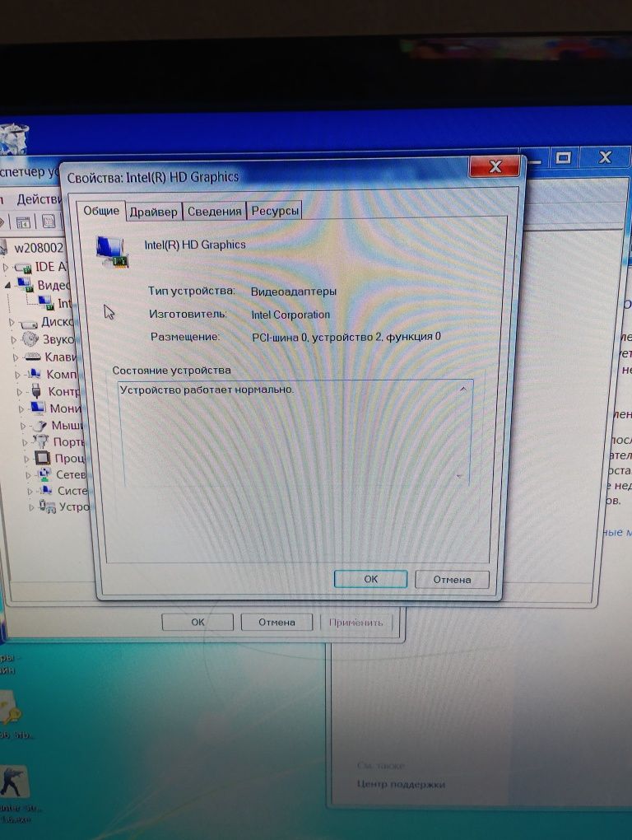This screenshot has width=632, height=840.
Task: Open the Действие menu in Device Manager
Action: 39,200
